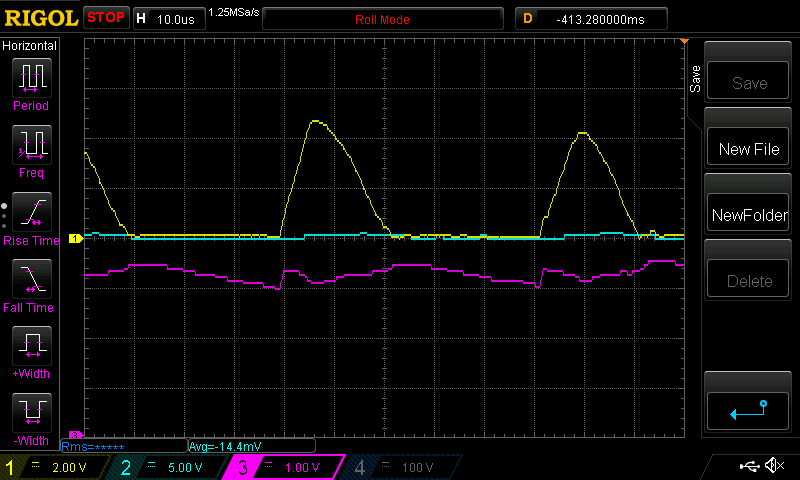Select the Period measurement icon
Viewport: 800px width, 480px height.
tap(30, 78)
